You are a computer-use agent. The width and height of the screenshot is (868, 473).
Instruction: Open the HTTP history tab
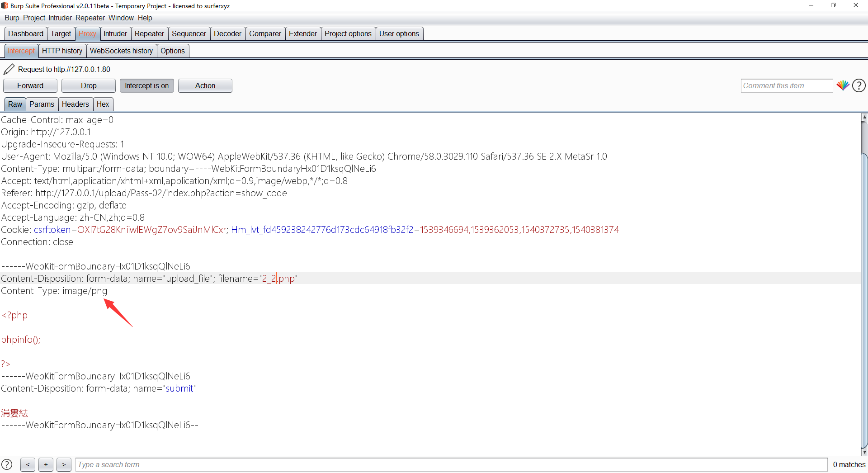(x=62, y=51)
